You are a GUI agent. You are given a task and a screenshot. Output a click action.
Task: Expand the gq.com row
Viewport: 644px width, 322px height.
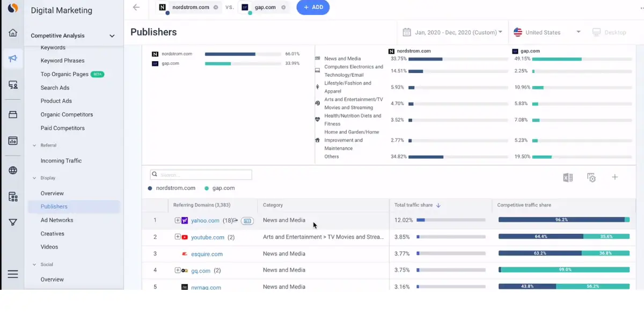point(178,270)
